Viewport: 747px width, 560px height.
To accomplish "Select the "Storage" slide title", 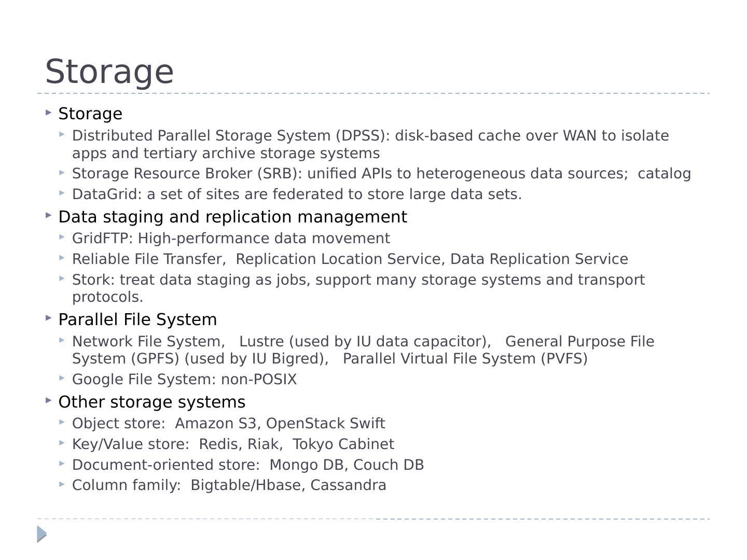I will [x=109, y=72].
